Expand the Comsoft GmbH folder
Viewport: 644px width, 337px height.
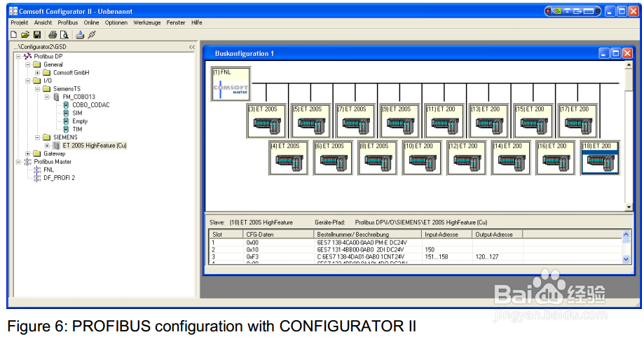tap(37, 73)
